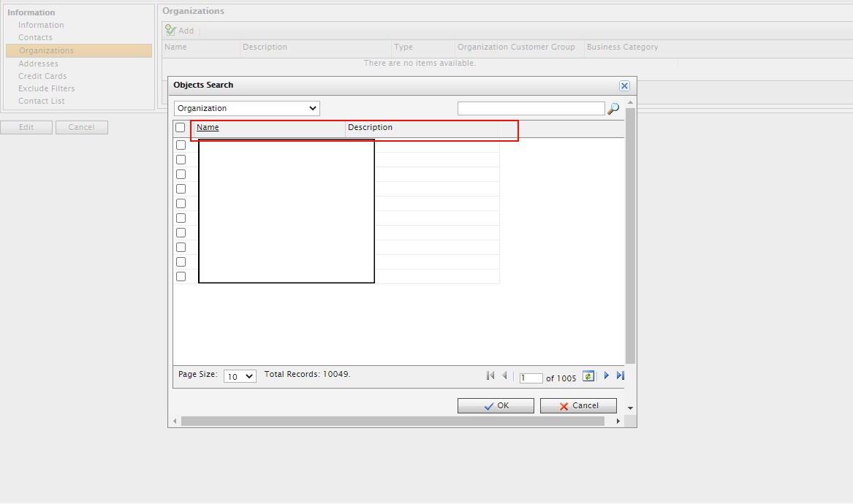Go to the previous results page

pyautogui.click(x=504, y=375)
